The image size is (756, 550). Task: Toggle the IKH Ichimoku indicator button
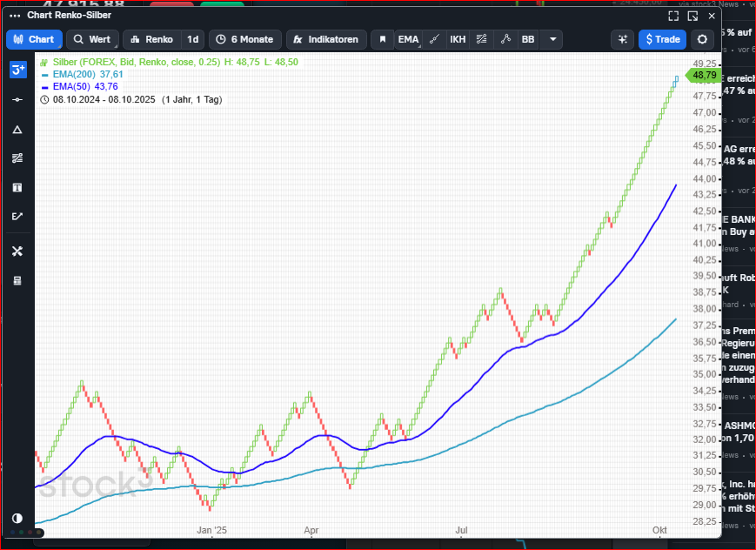[x=458, y=39]
